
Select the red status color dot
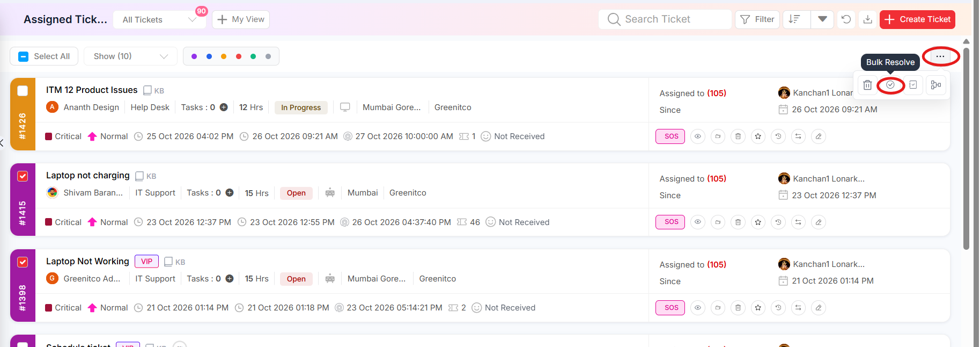point(239,56)
